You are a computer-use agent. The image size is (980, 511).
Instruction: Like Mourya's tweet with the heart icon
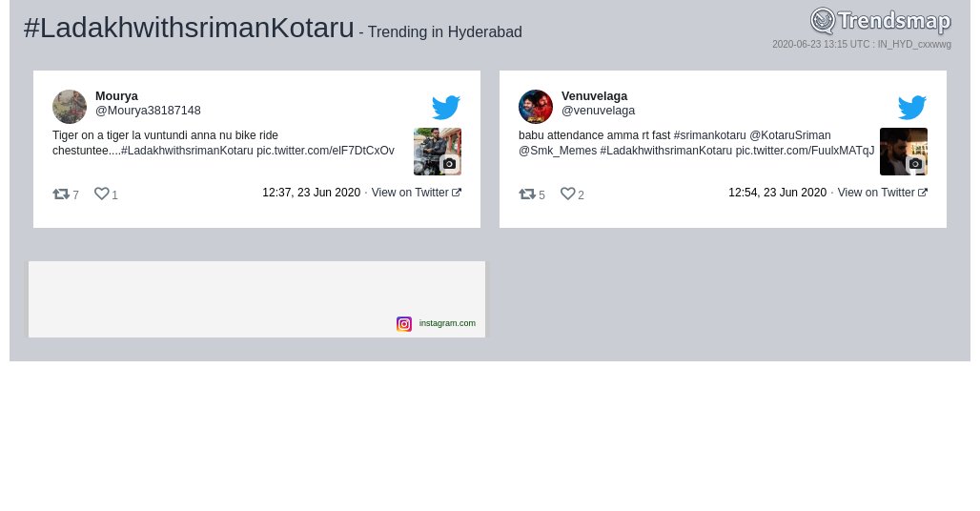click(101, 194)
